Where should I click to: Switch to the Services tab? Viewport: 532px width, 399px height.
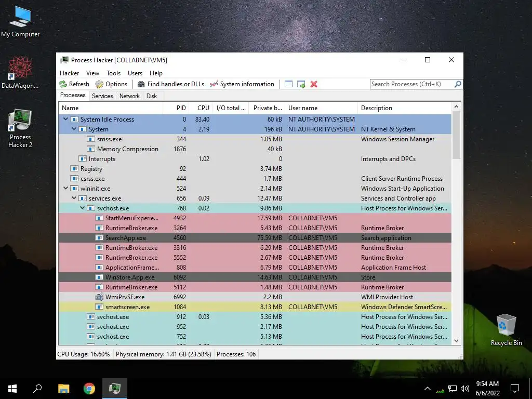tap(102, 96)
